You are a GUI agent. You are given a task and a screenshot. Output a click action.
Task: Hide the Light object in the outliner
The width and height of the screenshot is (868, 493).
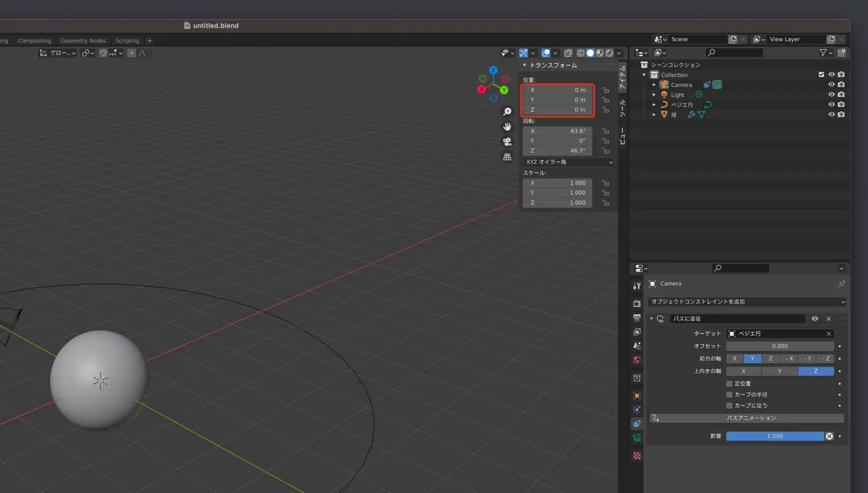[x=831, y=94]
